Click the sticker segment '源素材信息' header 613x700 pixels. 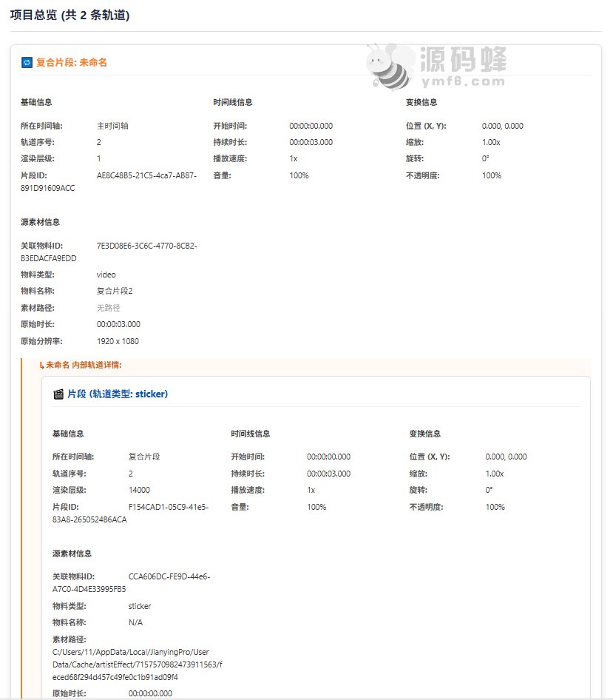72,553
